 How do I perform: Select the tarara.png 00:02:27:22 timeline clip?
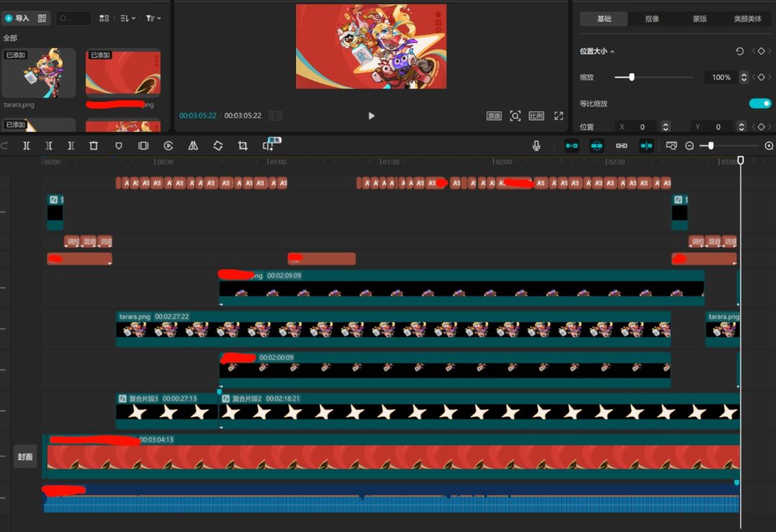[x=393, y=330]
